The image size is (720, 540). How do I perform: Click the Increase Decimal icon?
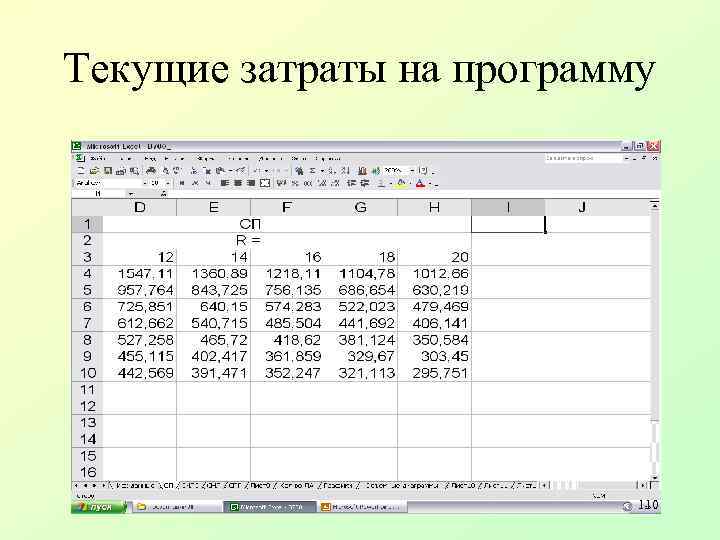[322, 183]
